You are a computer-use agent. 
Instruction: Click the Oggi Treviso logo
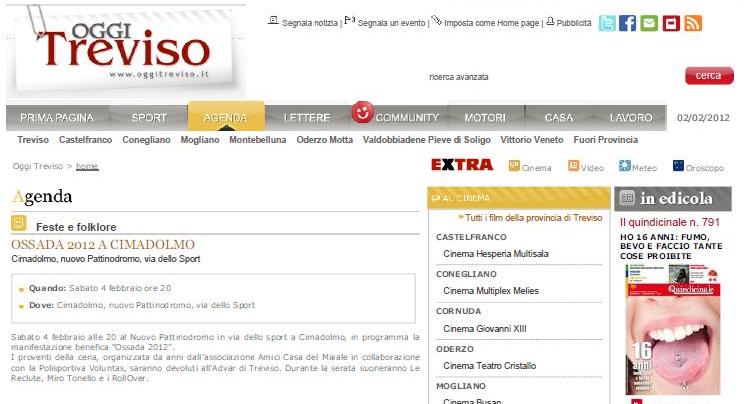point(126,50)
